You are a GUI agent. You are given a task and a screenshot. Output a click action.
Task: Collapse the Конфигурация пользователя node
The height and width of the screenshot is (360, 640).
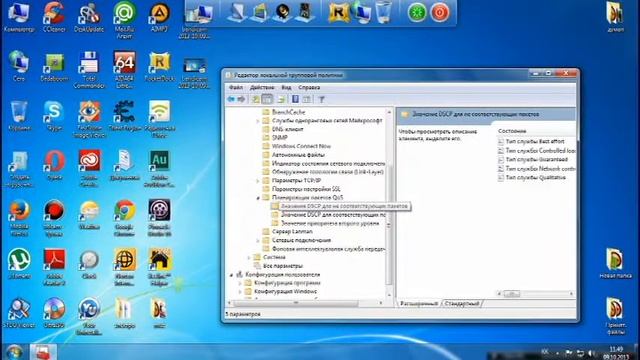pyautogui.click(x=231, y=275)
